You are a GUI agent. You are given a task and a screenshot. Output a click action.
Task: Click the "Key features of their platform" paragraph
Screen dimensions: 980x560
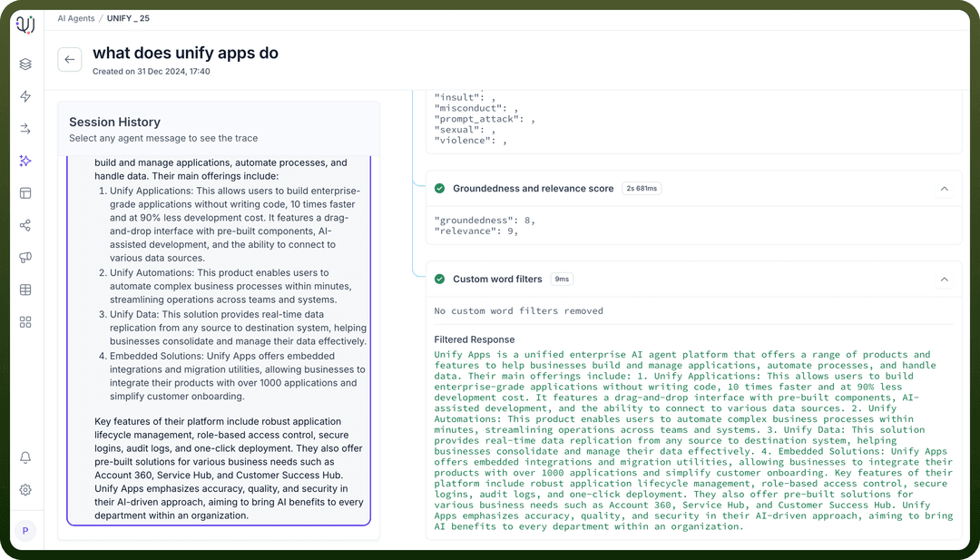tap(229, 468)
